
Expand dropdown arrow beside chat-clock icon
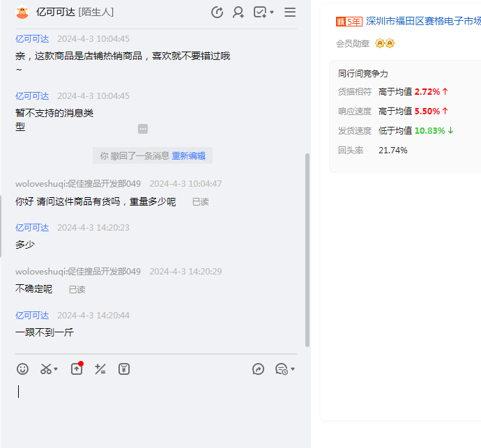293,369
